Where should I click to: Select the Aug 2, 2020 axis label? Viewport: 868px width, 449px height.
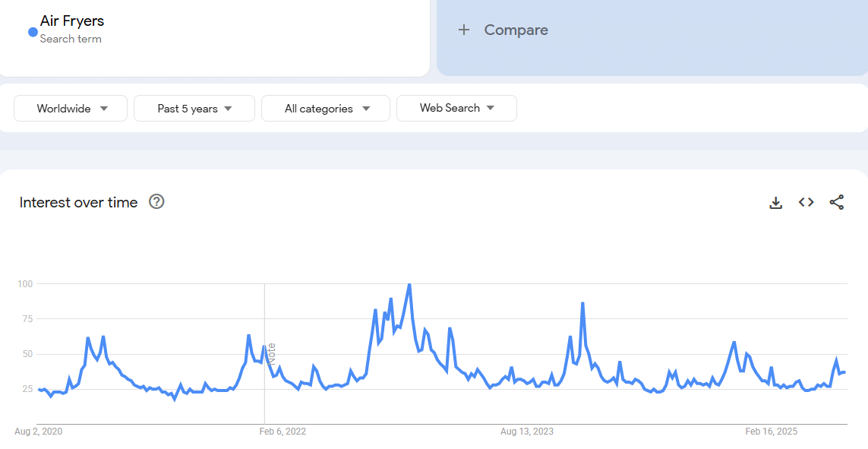[38, 432]
